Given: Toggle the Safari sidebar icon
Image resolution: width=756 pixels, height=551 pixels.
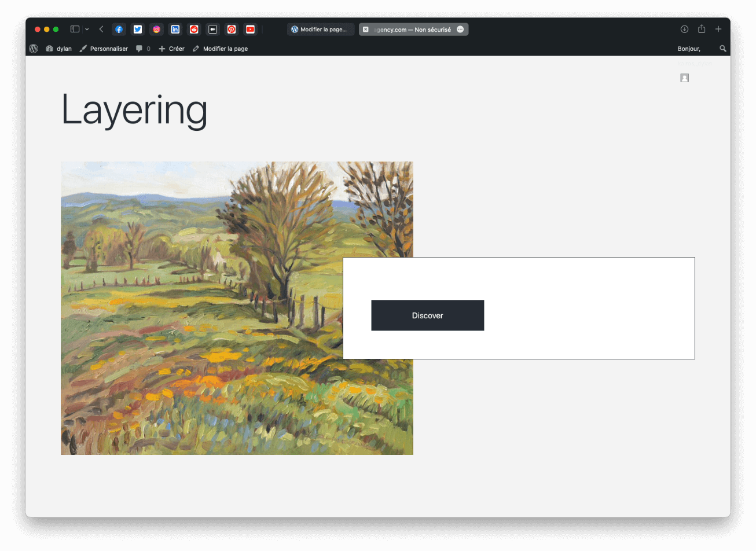Looking at the screenshot, I should pos(75,29).
